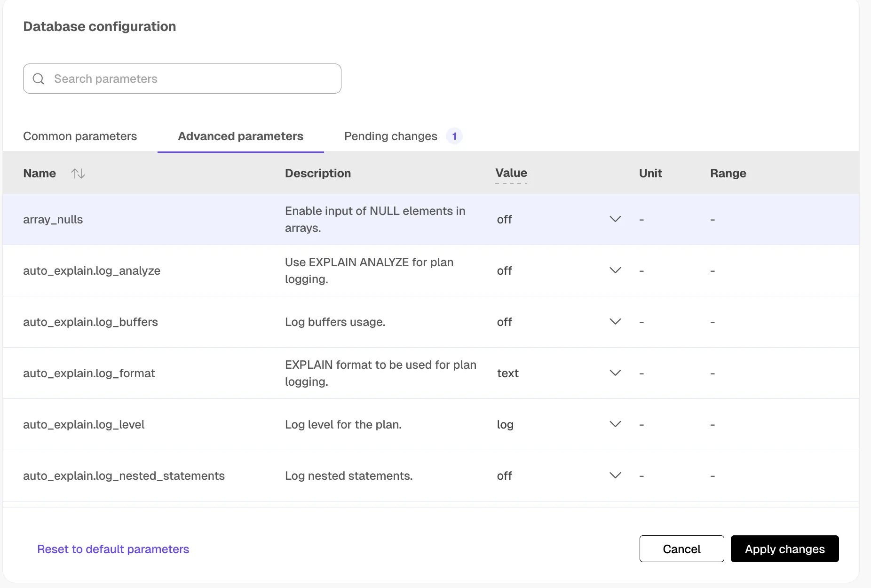871x588 pixels.
Task: Select the Advanced parameters tab
Action: point(240,136)
